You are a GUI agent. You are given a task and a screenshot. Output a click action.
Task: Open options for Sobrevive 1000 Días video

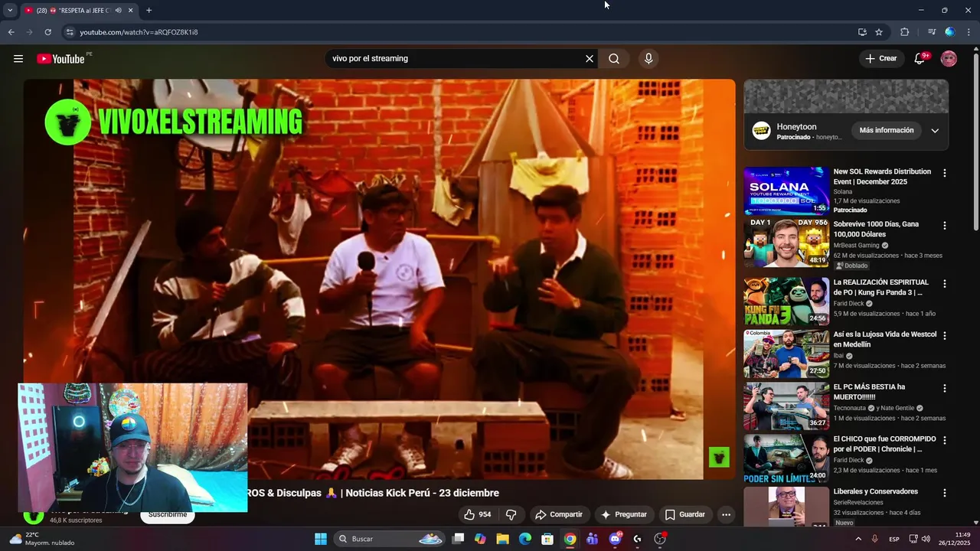tap(944, 226)
